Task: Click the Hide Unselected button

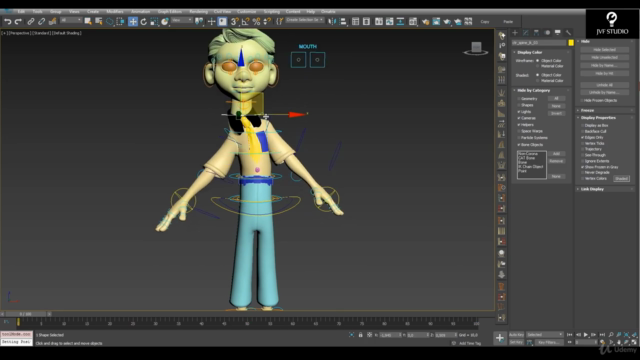Action: coord(604,58)
